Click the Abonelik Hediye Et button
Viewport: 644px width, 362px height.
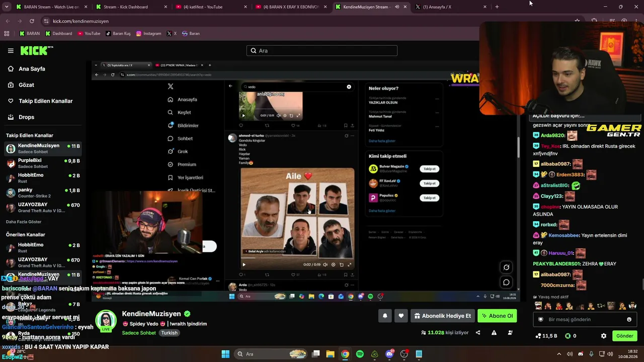click(443, 316)
